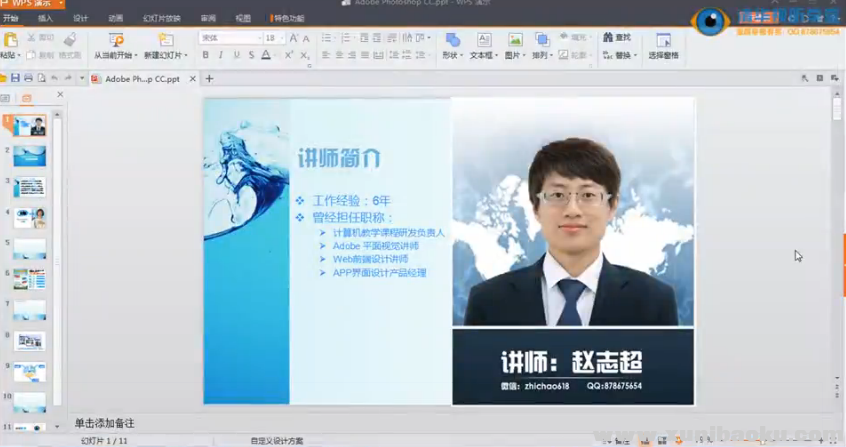Image resolution: width=846 pixels, height=447 pixels.
Task: Open the font size dropdown showing 18
Action: click(x=274, y=38)
